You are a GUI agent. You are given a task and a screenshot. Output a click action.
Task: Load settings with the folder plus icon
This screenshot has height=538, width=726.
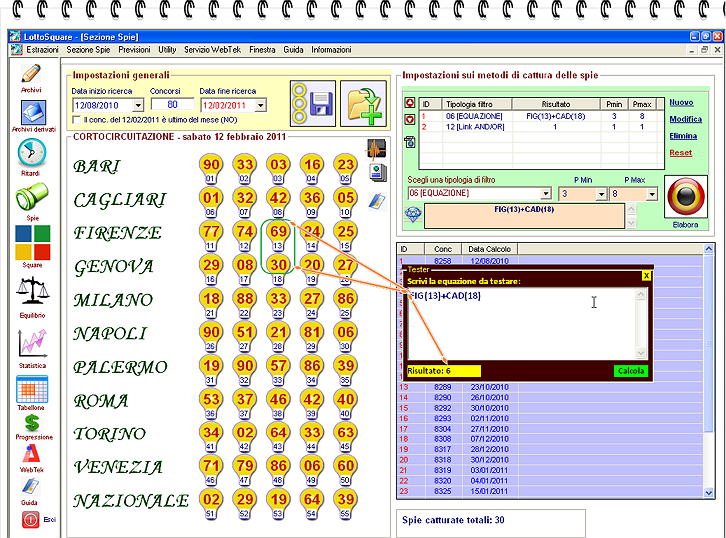363,103
